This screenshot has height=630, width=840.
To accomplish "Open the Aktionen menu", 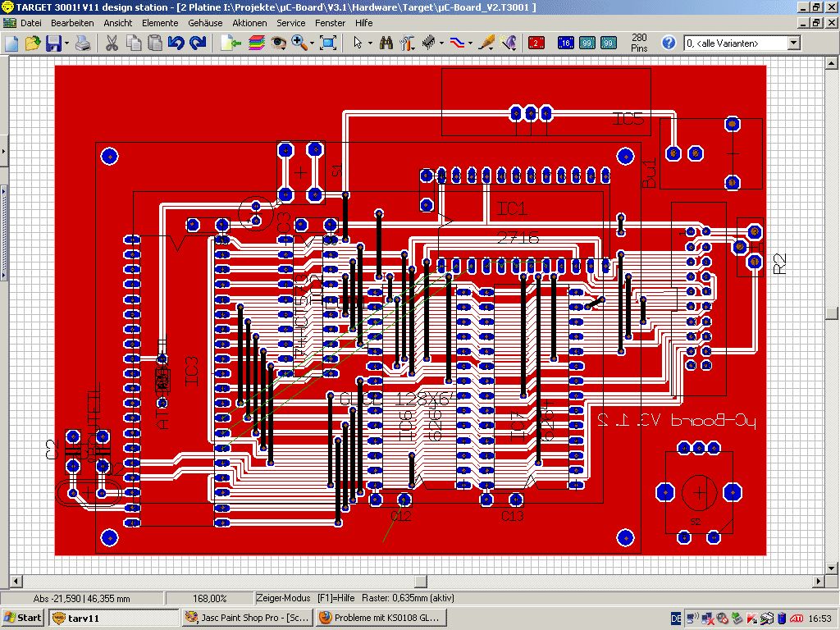I will (x=249, y=23).
